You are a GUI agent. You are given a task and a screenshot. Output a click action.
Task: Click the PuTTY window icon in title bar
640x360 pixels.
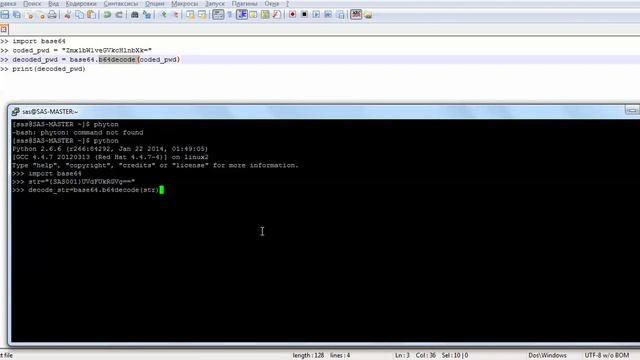pos(16,111)
